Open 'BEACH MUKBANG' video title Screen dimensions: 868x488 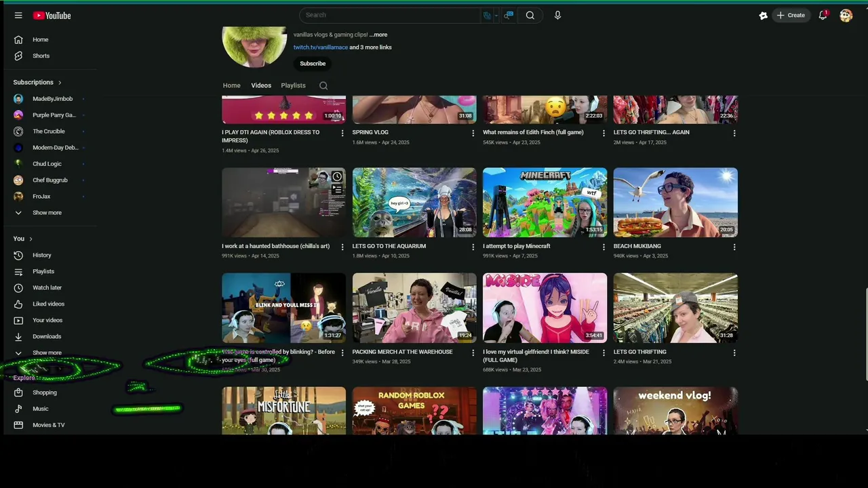(637, 247)
